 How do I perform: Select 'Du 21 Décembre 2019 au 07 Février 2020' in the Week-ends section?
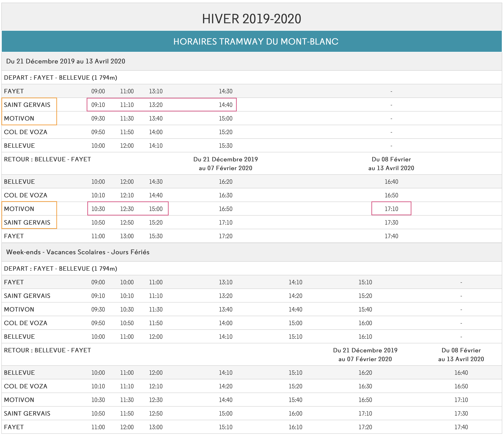[365, 355]
